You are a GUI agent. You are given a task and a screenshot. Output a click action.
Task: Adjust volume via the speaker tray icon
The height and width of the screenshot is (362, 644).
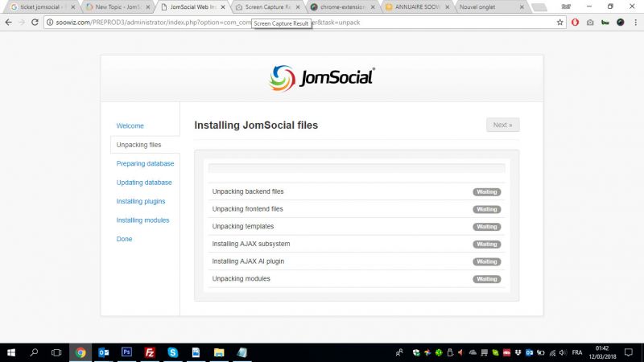[x=563, y=352]
